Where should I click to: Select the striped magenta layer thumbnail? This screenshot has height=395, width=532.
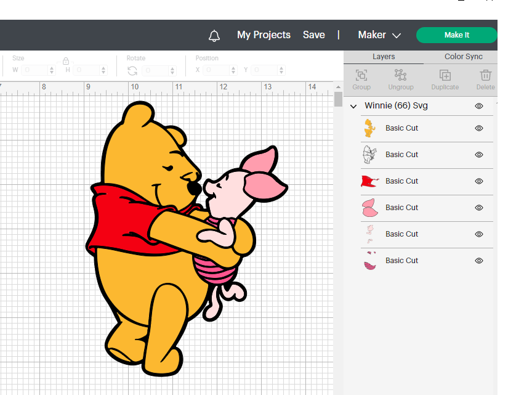[370, 261]
